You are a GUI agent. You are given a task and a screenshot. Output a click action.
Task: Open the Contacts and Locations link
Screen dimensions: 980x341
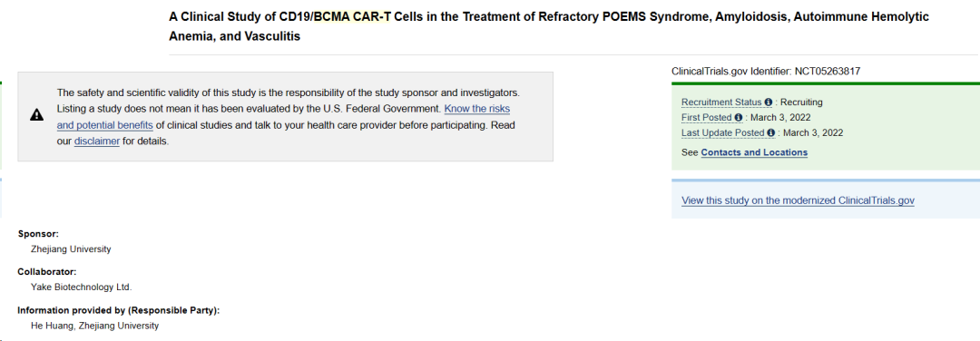[754, 152]
